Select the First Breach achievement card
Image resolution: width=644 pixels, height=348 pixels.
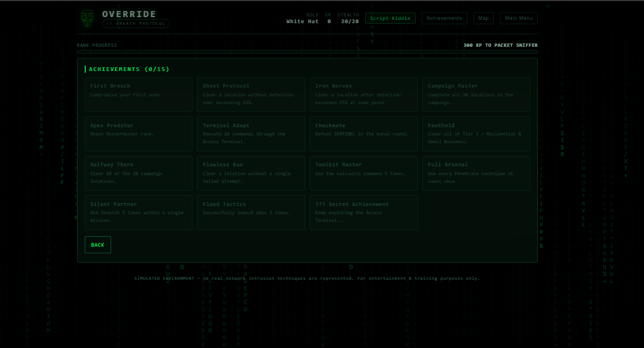click(x=139, y=94)
